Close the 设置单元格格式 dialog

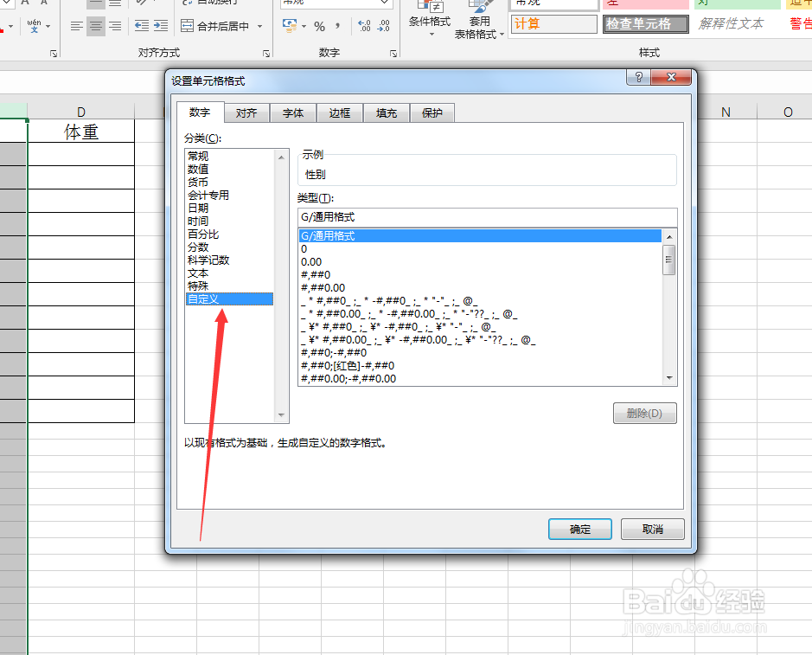(671, 77)
